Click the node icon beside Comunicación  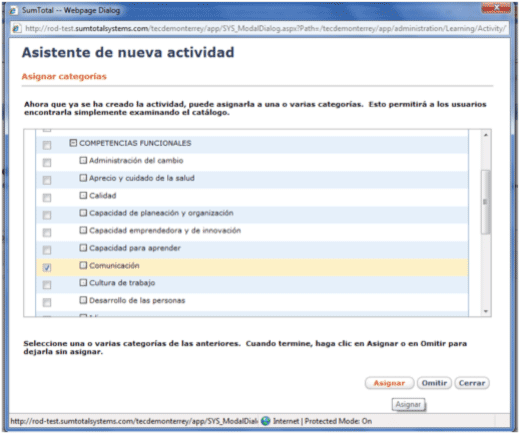coord(83,265)
